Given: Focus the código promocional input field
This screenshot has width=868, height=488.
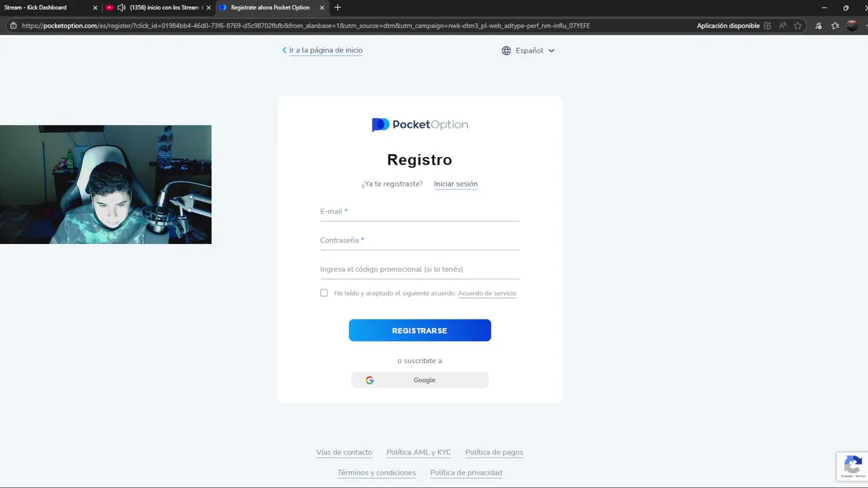Looking at the screenshot, I should tap(420, 269).
